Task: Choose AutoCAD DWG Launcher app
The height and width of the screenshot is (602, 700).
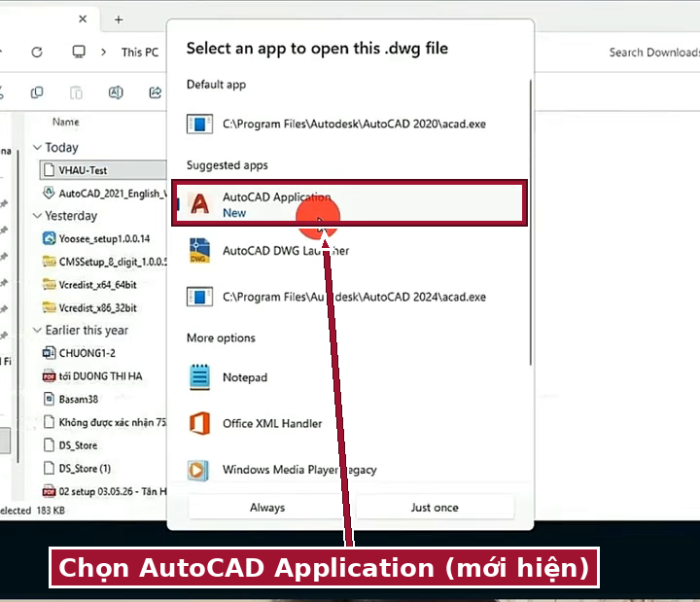Action: 350,251
